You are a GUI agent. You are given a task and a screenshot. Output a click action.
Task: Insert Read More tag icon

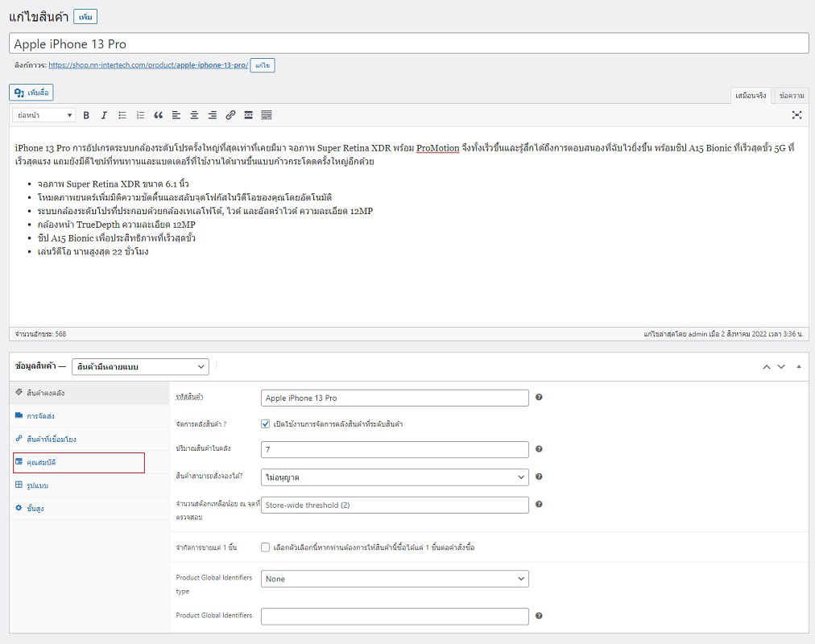pyautogui.click(x=249, y=115)
